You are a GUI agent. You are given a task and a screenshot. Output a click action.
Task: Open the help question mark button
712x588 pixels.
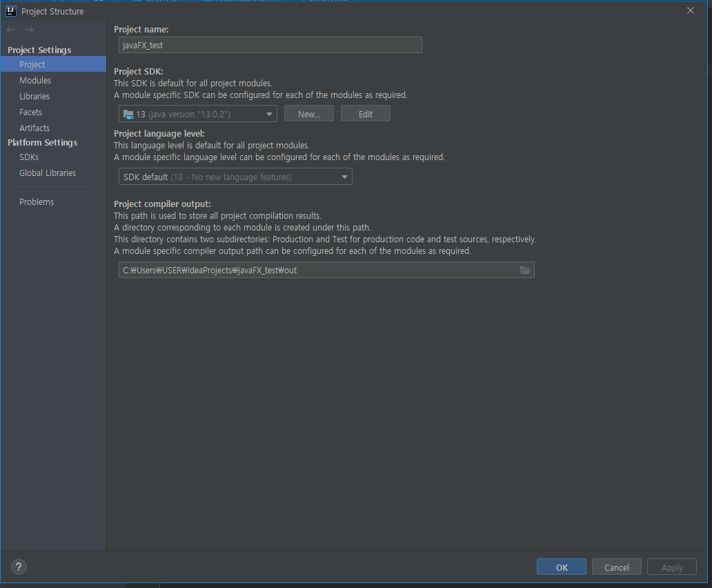point(19,567)
